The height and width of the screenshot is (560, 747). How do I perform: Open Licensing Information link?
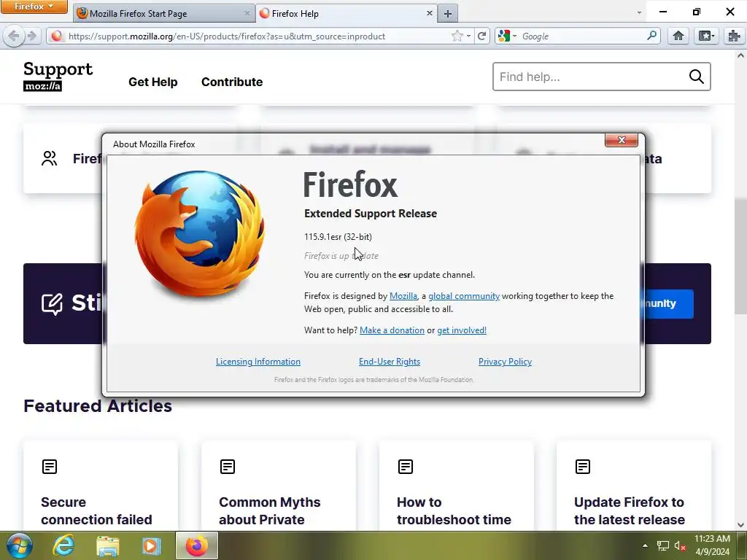(x=258, y=362)
